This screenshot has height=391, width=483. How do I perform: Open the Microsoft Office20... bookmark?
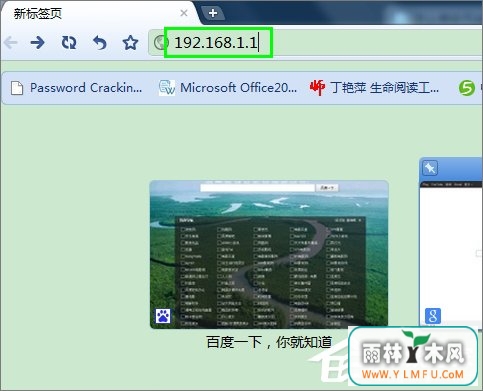228,88
